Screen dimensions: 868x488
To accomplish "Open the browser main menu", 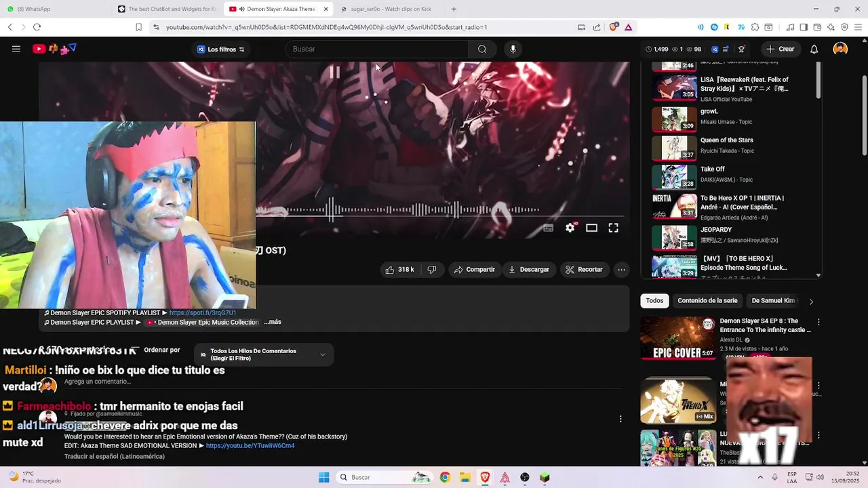I will 858,27.
